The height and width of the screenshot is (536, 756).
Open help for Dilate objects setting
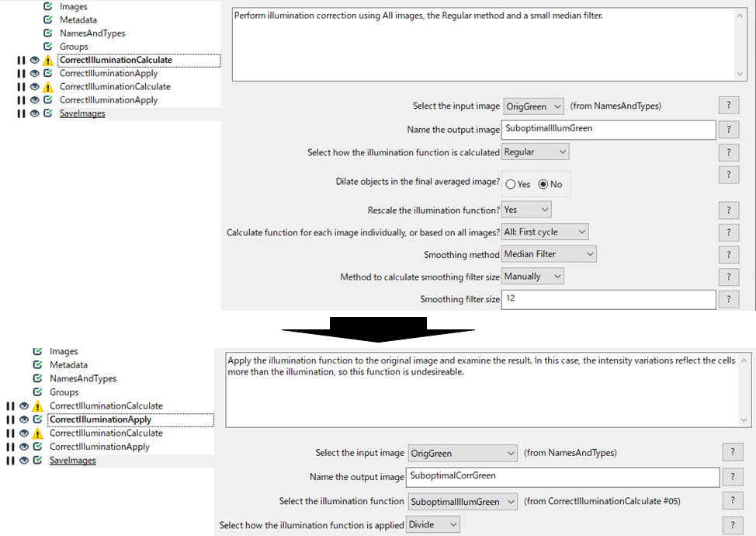pos(729,175)
